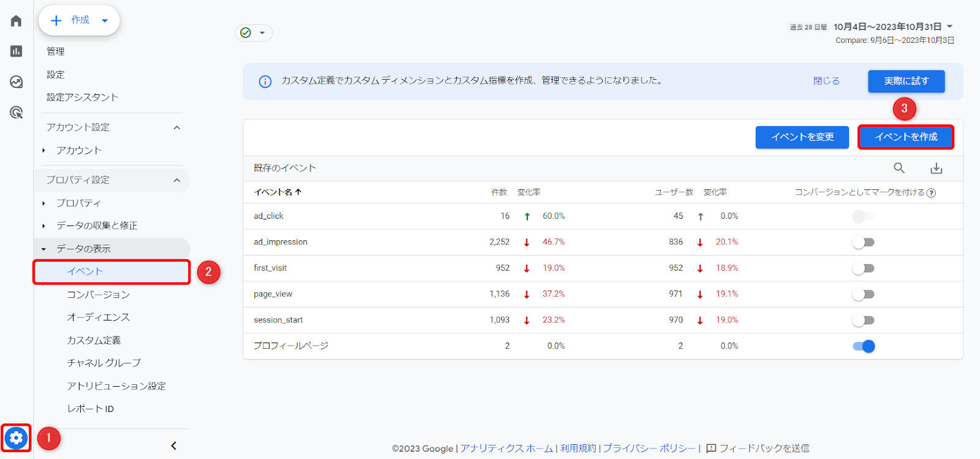Click the イベントを作成 button

[906, 137]
